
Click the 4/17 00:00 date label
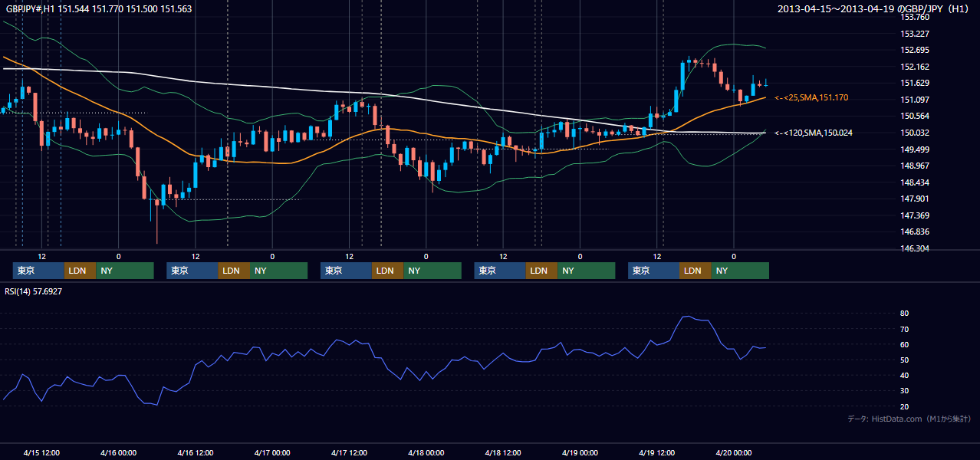tap(272, 453)
